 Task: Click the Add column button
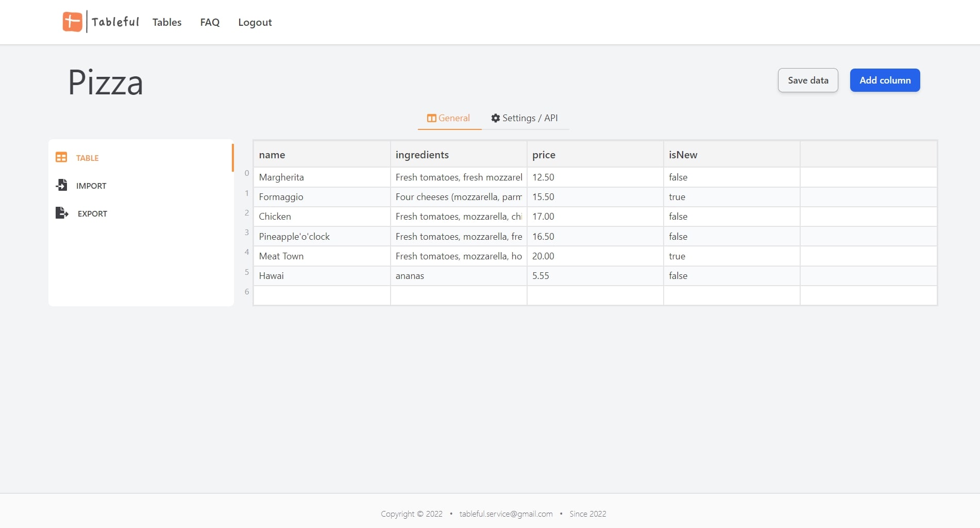(x=885, y=80)
